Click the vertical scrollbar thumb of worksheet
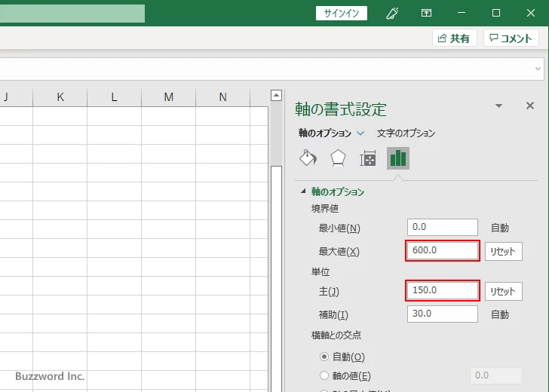The height and width of the screenshot is (392, 549). (276, 278)
